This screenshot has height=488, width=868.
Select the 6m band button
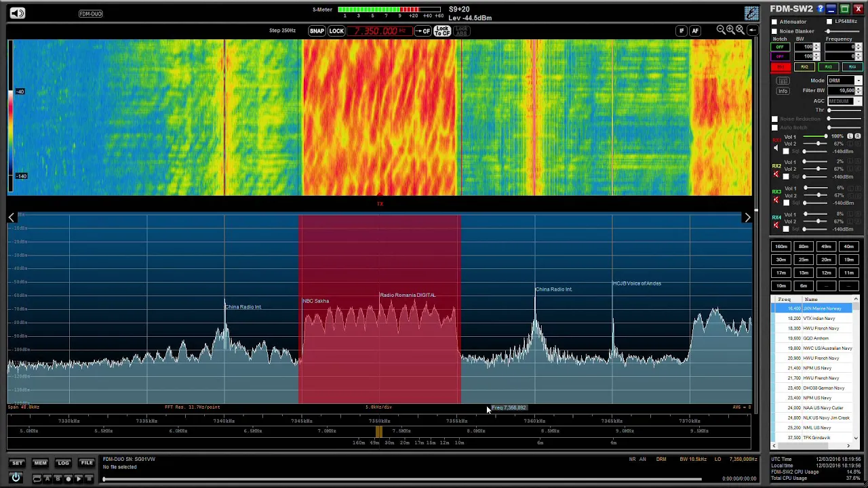[x=804, y=286]
